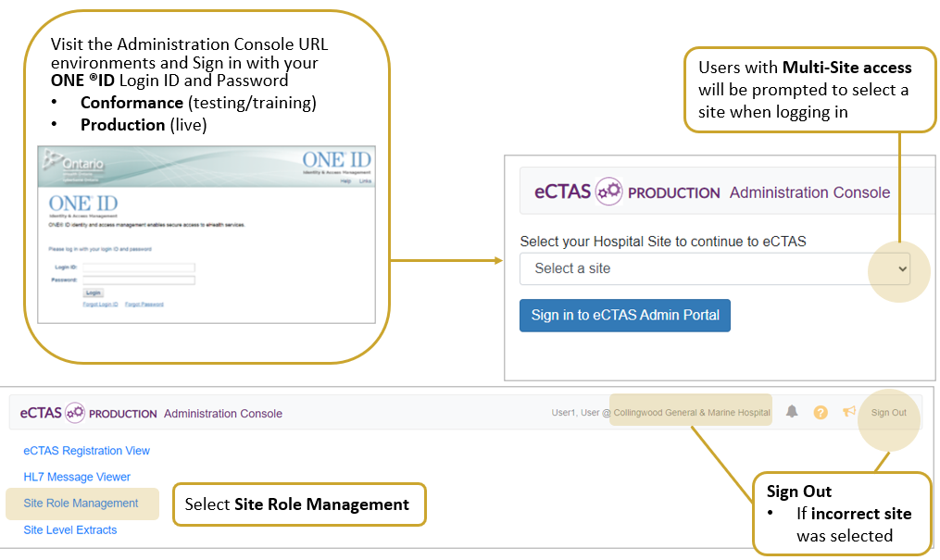The width and height of the screenshot is (940, 560).
Task: Click the Forgot Login ID link
Action: coord(100,304)
